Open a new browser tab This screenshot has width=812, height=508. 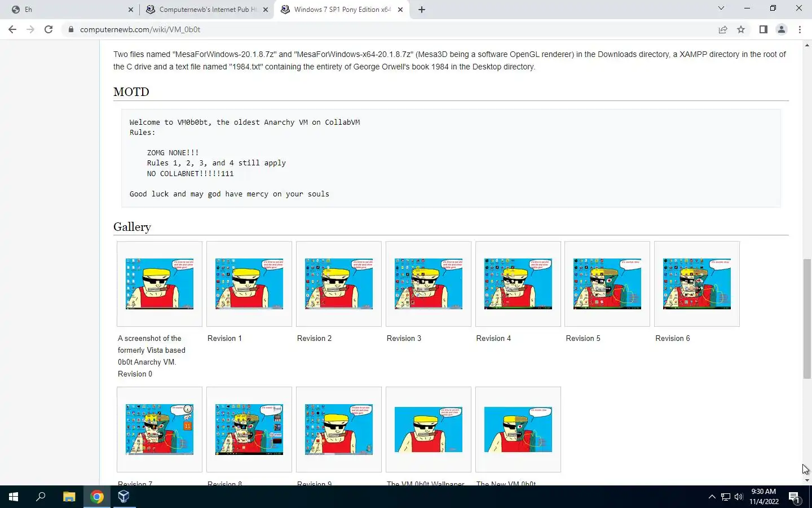point(422,10)
